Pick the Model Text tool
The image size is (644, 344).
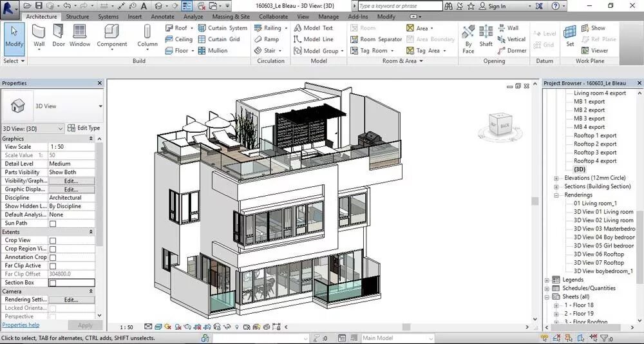point(314,28)
